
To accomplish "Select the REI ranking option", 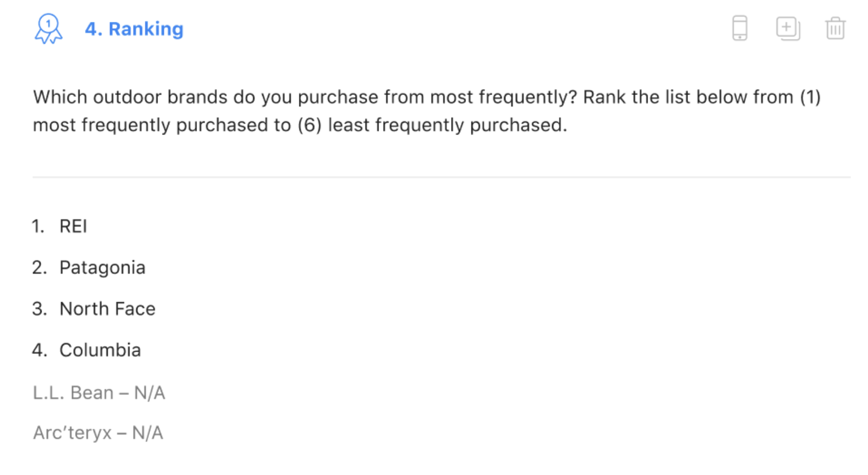I will point(73,226).
